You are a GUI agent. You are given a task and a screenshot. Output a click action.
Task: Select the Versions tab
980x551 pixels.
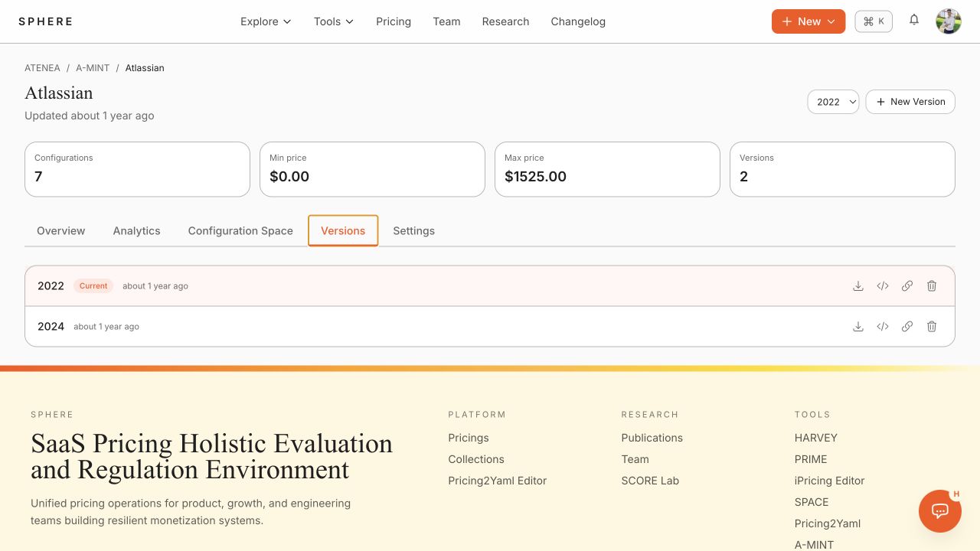pos(343,231)
